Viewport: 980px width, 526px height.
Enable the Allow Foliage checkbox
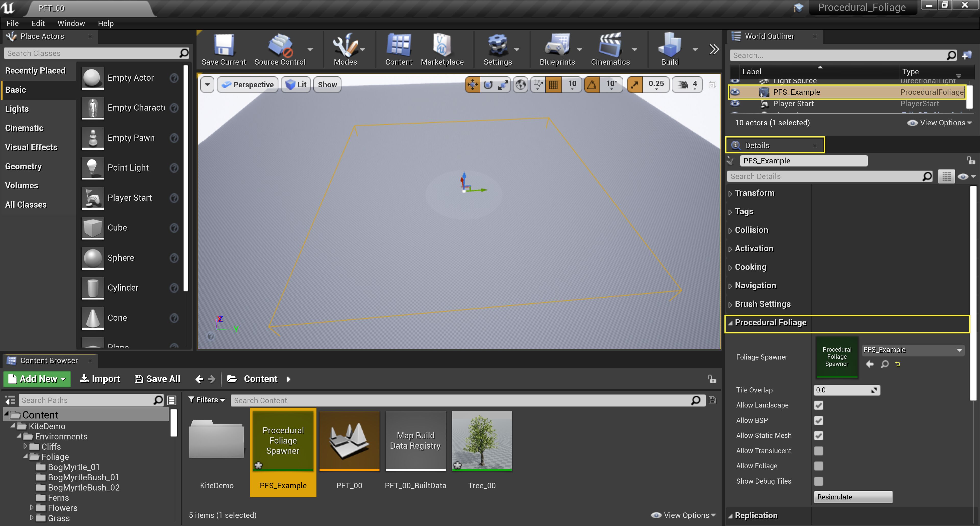(x=818, y=466)
